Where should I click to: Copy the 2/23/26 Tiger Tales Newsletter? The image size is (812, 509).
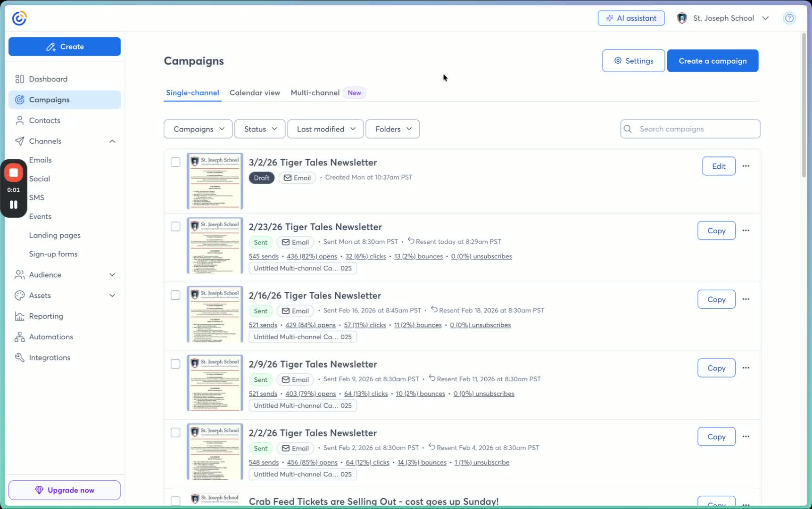tap(716, 230)
